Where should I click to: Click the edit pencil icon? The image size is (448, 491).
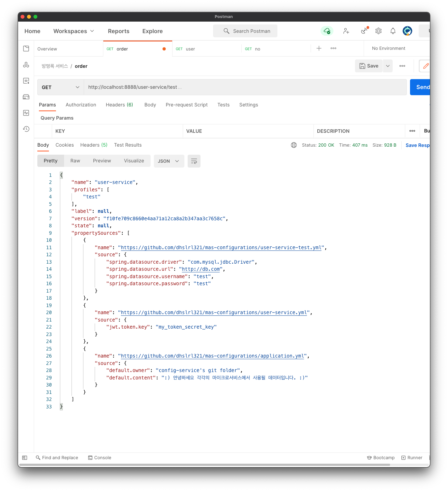(426, 66)
